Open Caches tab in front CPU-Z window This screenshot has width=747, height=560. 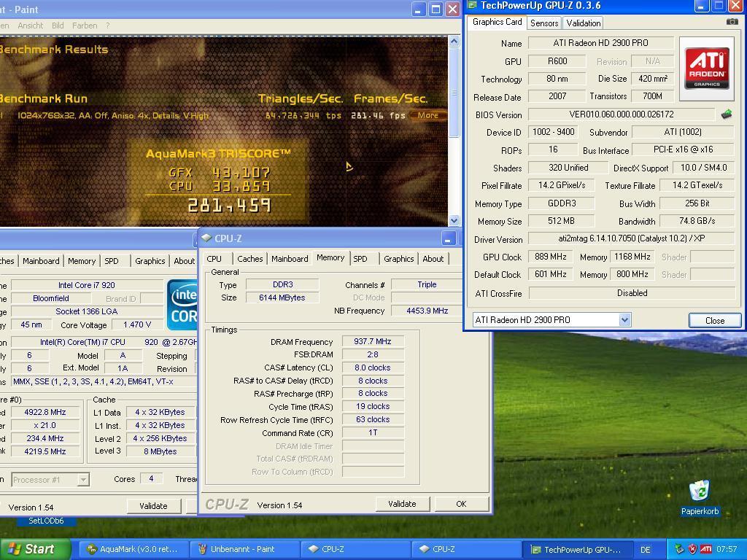[249, 259]
